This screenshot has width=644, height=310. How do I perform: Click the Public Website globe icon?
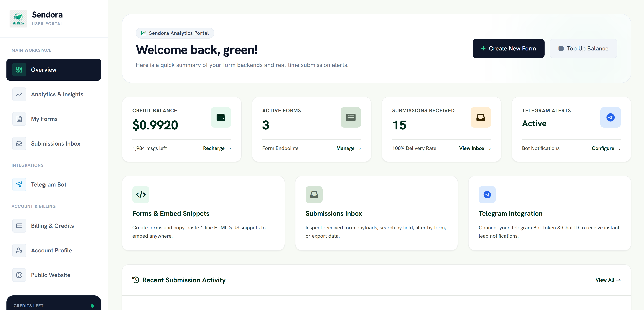pos(19,275)
